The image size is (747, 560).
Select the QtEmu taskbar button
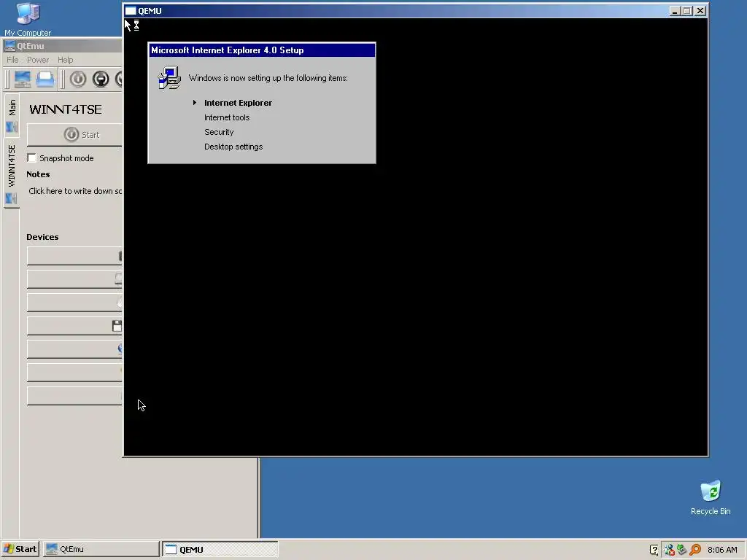[x=101, y=549]
